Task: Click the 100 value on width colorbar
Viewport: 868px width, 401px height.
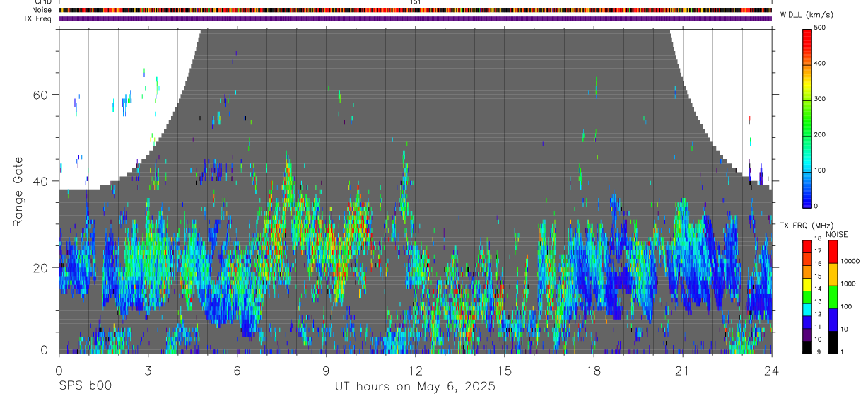Action: tap(821, 170)
